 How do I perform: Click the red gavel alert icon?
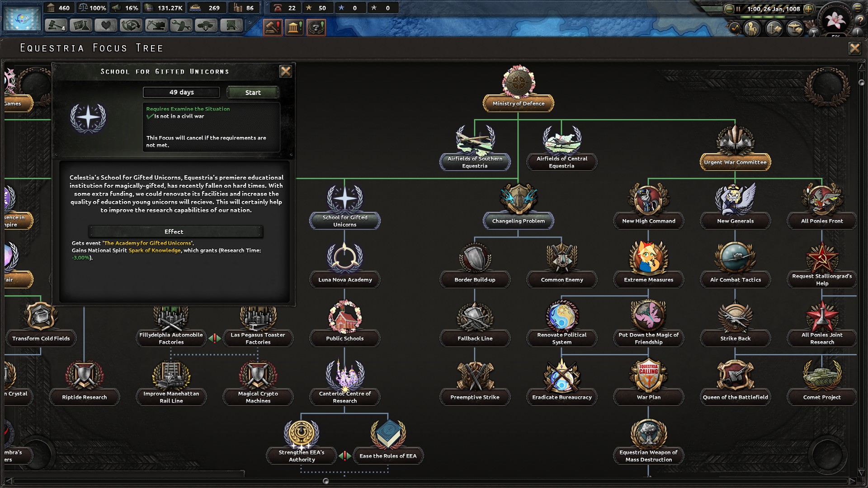pyautogui.click(x=273, y=28)
